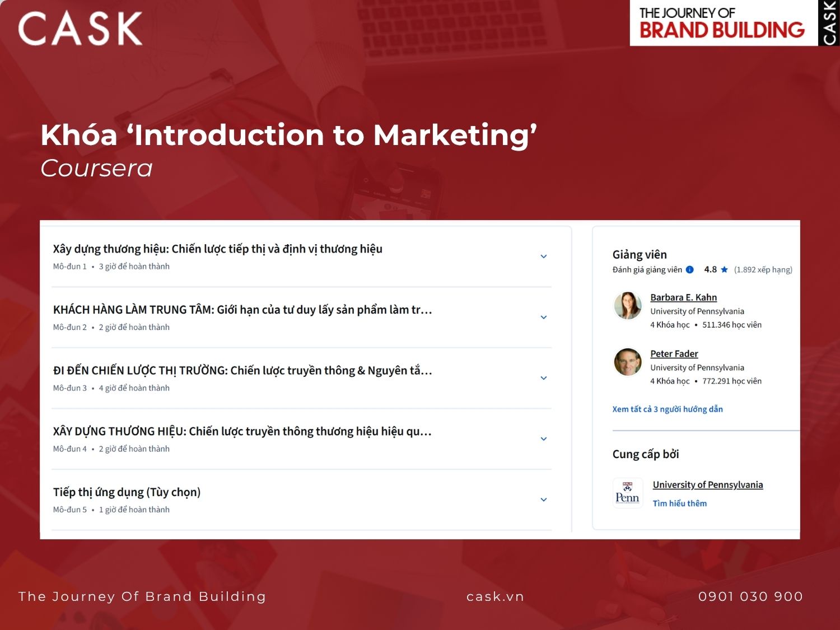The height and width of the screenshot is (630, 840).
Task: Open Barbara E. Kahn instructor link
Action: point(683,297)
